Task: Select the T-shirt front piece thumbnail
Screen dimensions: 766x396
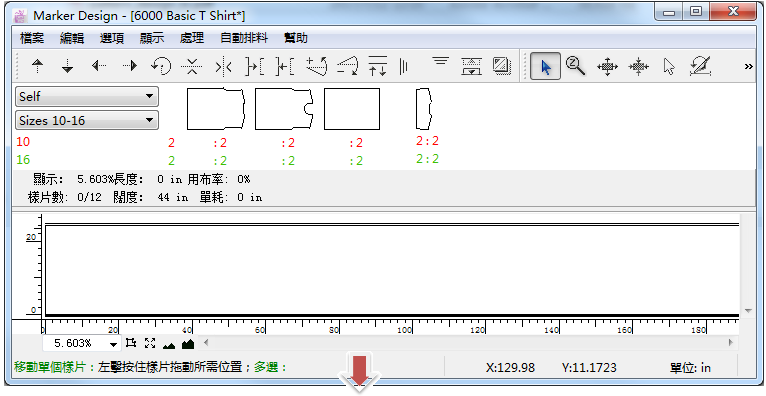Action: 284,109
